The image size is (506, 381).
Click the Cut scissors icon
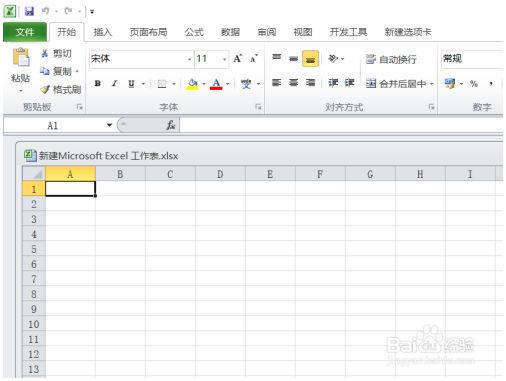click(44, 53)
